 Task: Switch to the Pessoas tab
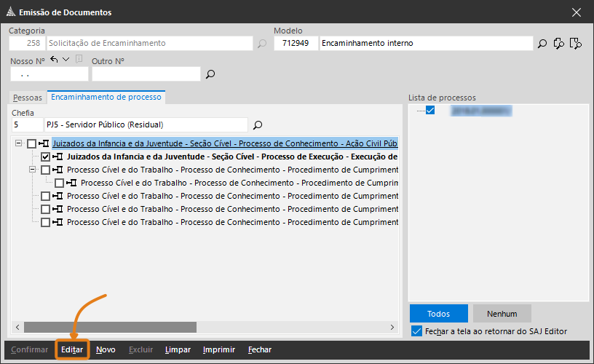[x=28, y=98]
